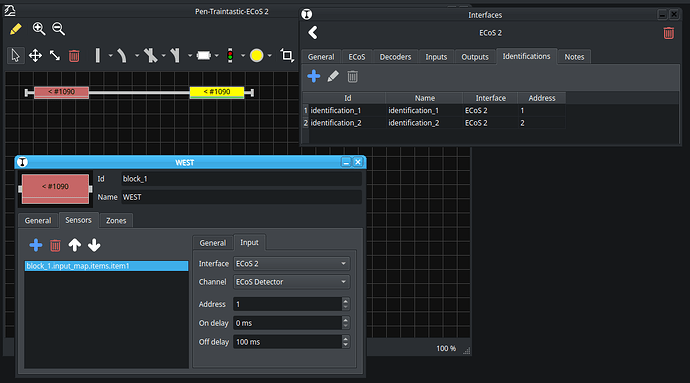Select the straight track tool

tap(98, 55)
